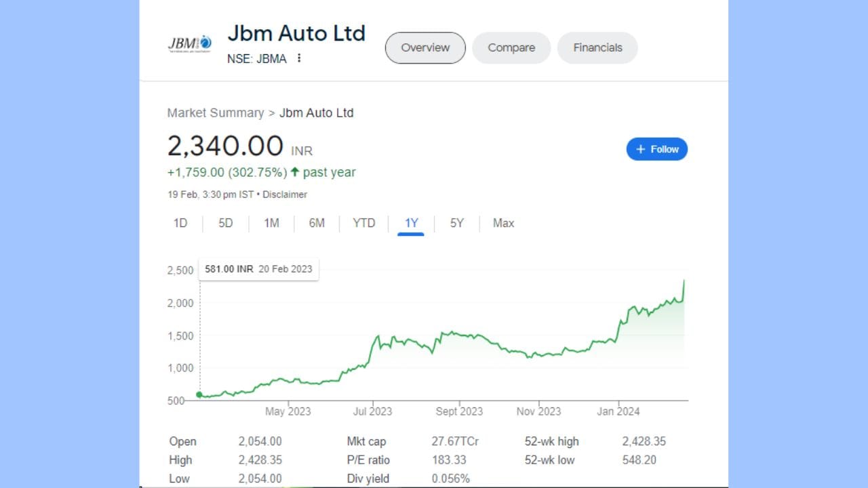This screenshot has height=488, width=868.
Task: Open the Compare tab
Action: (x=511, y=47)
